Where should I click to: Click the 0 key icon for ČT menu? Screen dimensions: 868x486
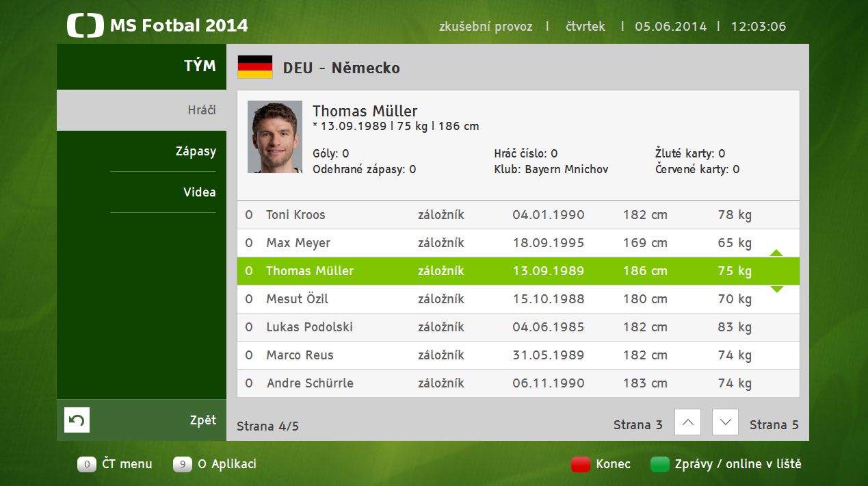87,464
